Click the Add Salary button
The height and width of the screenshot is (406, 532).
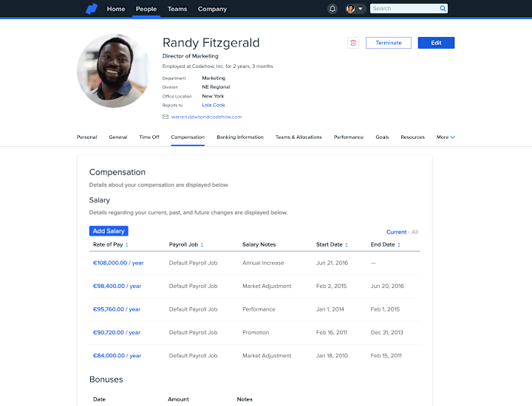click(x=109, y=231)
